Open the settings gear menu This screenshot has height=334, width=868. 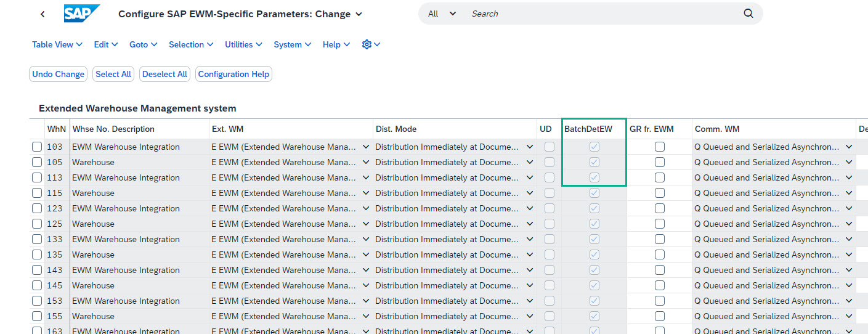[371, 44]
